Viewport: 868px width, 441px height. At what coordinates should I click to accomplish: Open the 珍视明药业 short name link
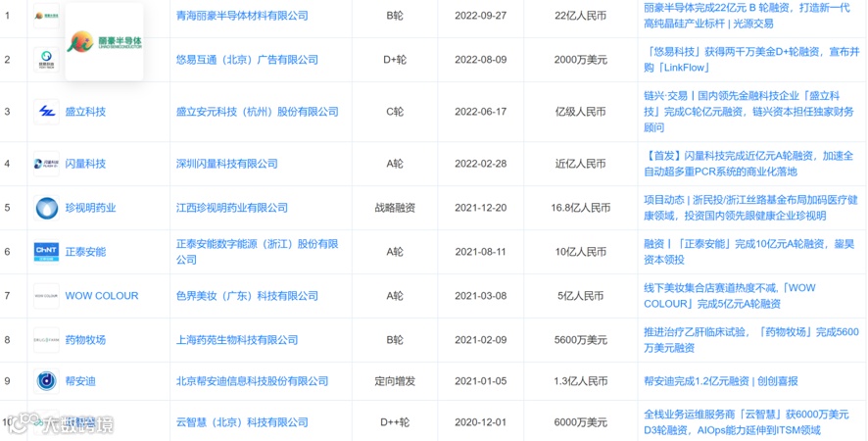(x=91, y=209)
